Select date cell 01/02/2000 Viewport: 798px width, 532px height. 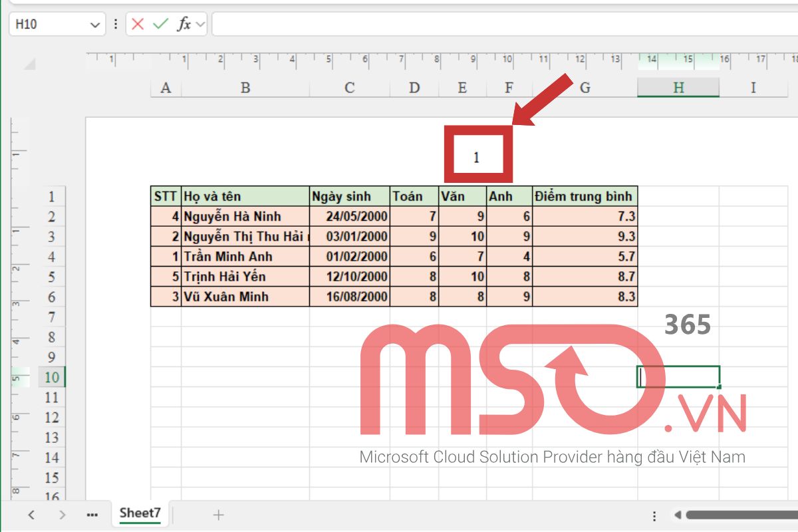point(350,257)
